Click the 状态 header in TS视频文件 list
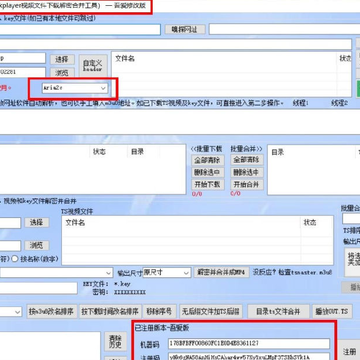Image resolution: width=360 pixels, height=360 pixels. [x=310, y=222]
